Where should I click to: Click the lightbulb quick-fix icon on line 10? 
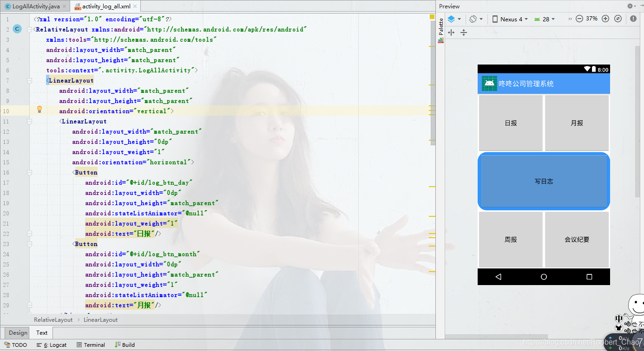[x=39, y=110]
